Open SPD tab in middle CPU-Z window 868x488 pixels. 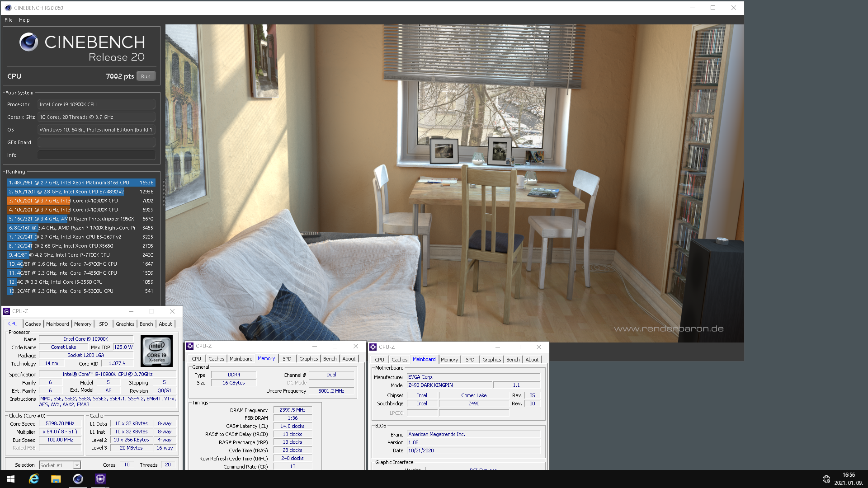click(x=287, y=359)
